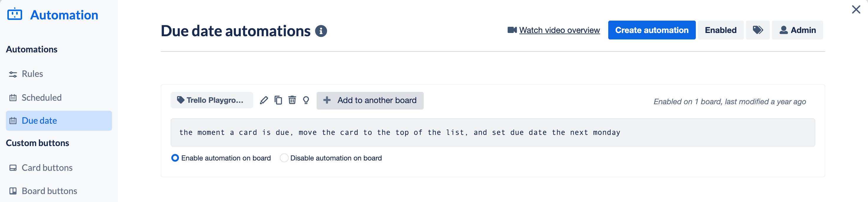This screenshot has height=202, width=868.
Task: Select Disable automation on board
Action: pos(284,158)
